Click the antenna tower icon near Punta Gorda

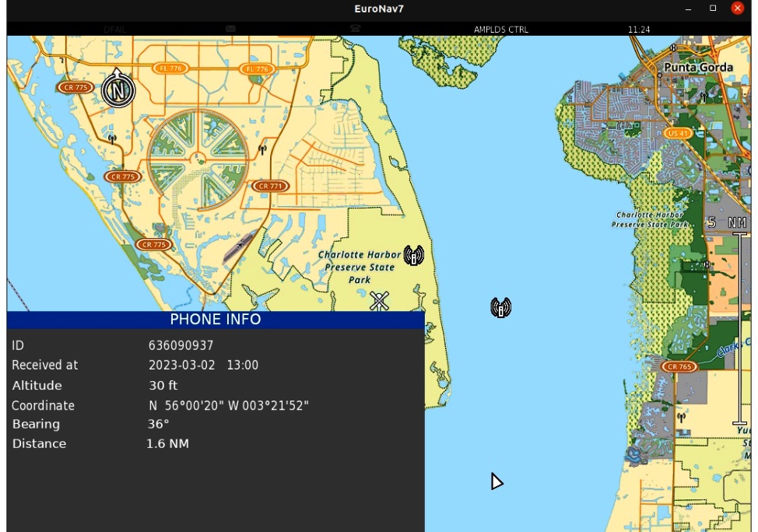pyautogui.click(x=704, y=97)
